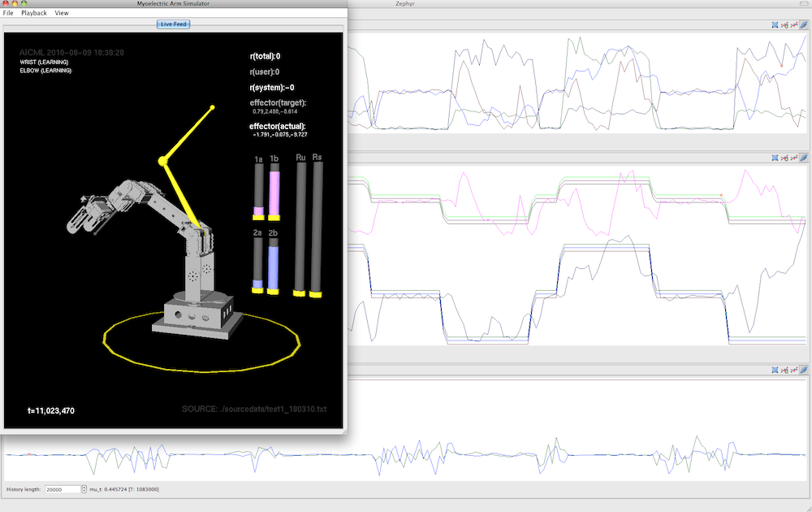Viewport: 812px width, 512px height.
Task: Click the 1a signal bar
Action: (258, 192)
